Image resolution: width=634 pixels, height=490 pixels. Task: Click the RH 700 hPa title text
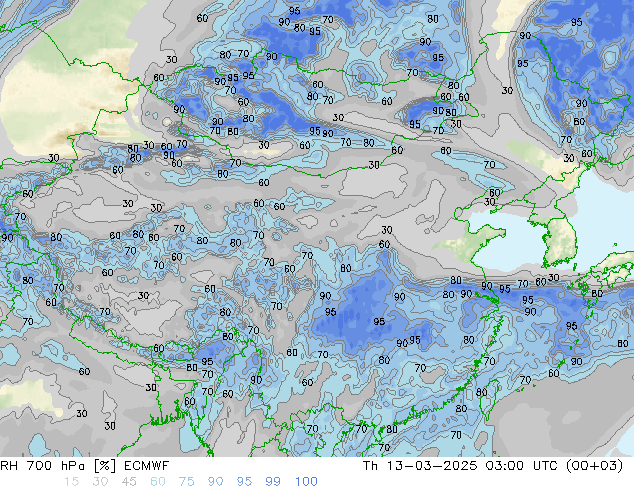(43, 466)
